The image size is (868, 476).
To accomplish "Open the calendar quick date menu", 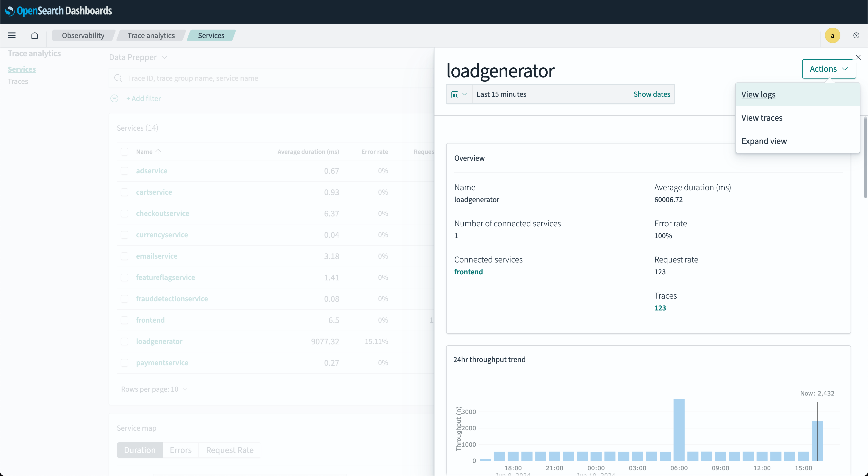I will tap(459, 94).
